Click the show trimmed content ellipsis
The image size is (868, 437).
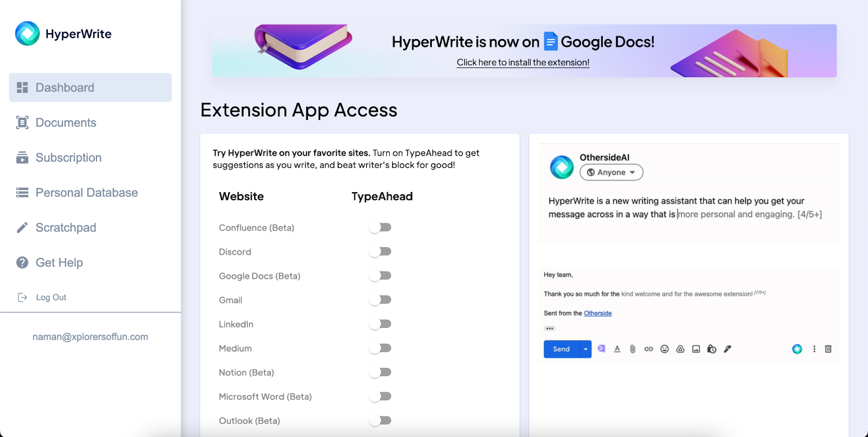[x=550, y=328]
